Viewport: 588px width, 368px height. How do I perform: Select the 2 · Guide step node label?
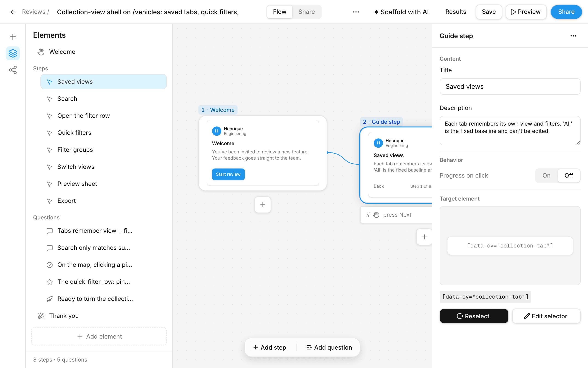coord(382,122)
